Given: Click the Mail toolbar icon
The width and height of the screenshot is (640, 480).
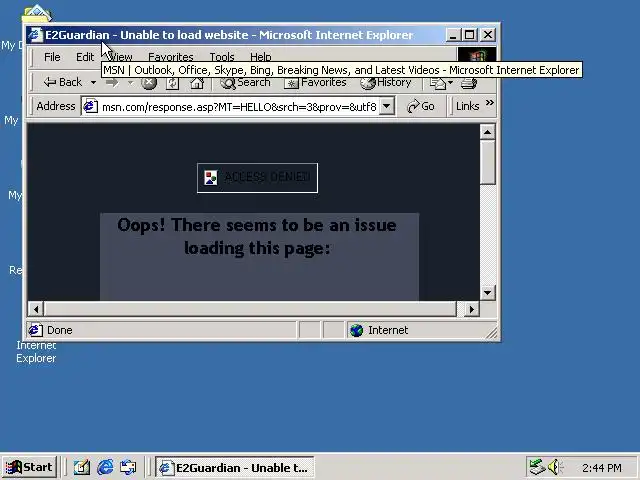Looking at the screenshot, I should click(438, 83).
